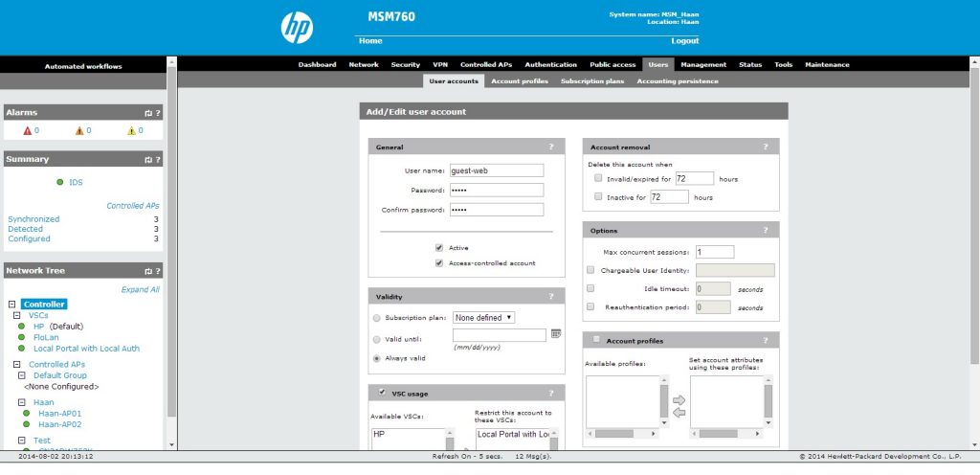Click the green status dot beside Haan-AP01

tap(26, 413)
